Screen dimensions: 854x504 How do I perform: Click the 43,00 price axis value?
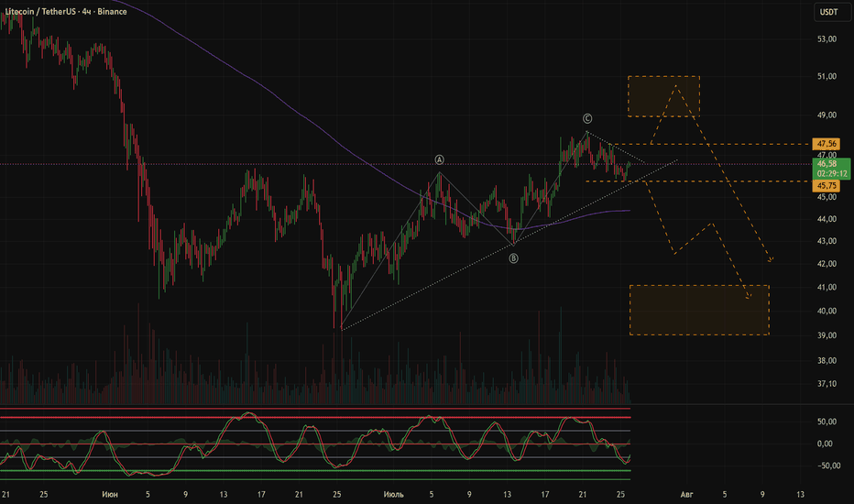pos(827,241)
